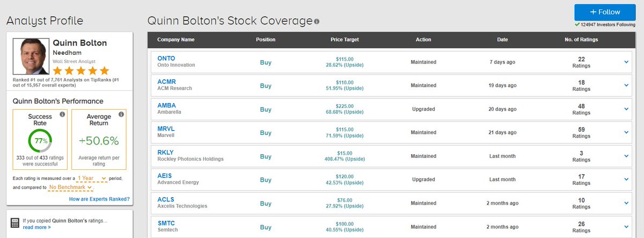Open the AMBA ticker link

167,105
